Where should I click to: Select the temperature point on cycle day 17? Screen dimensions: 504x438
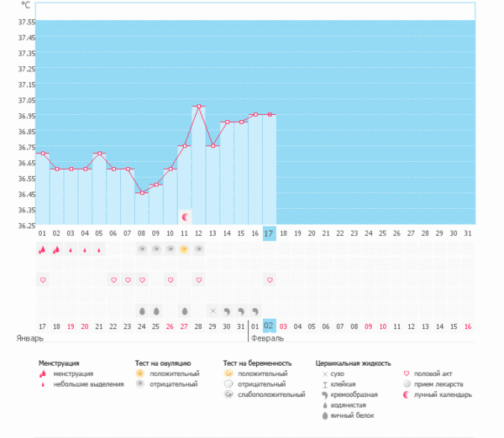point(270,115)
